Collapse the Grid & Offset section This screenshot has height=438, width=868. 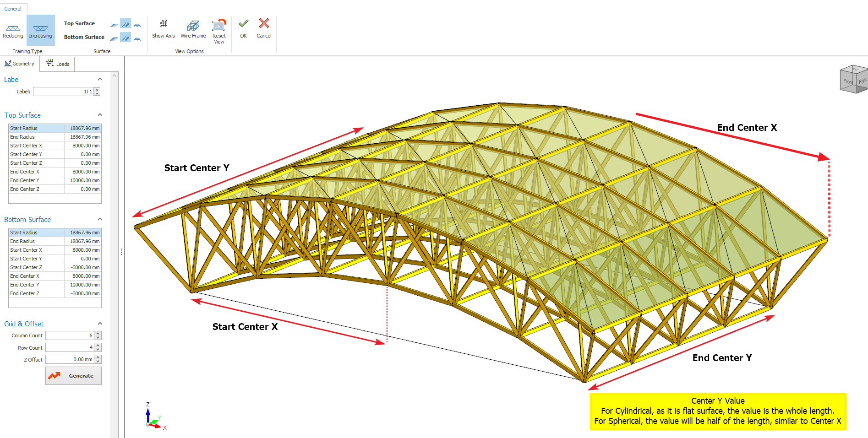[100, 324]
